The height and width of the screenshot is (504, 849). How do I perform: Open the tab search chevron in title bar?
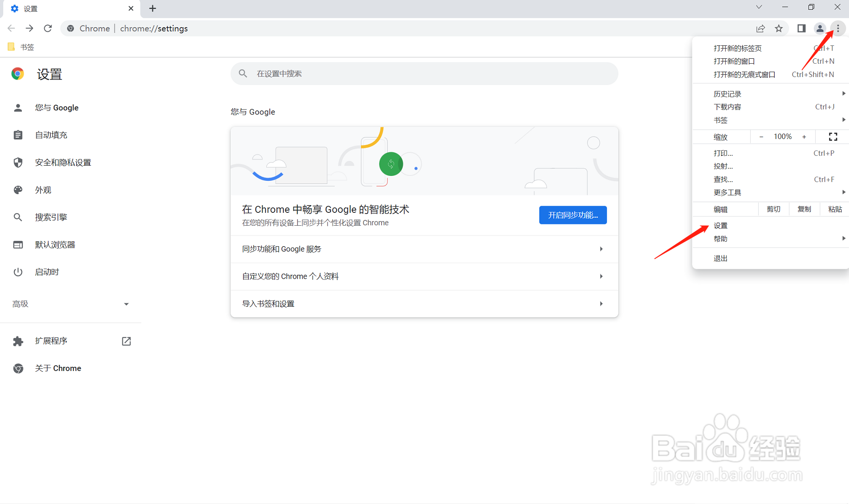coord(759,7)
